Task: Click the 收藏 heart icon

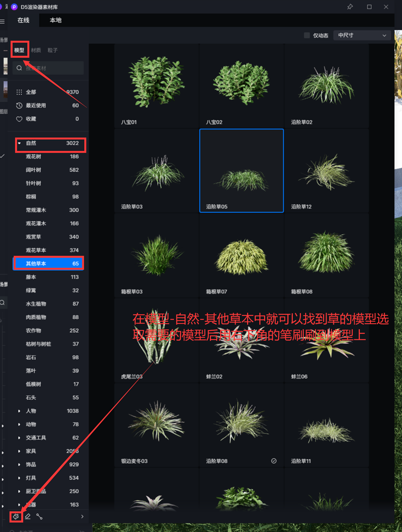Action: tap(19, 119)
